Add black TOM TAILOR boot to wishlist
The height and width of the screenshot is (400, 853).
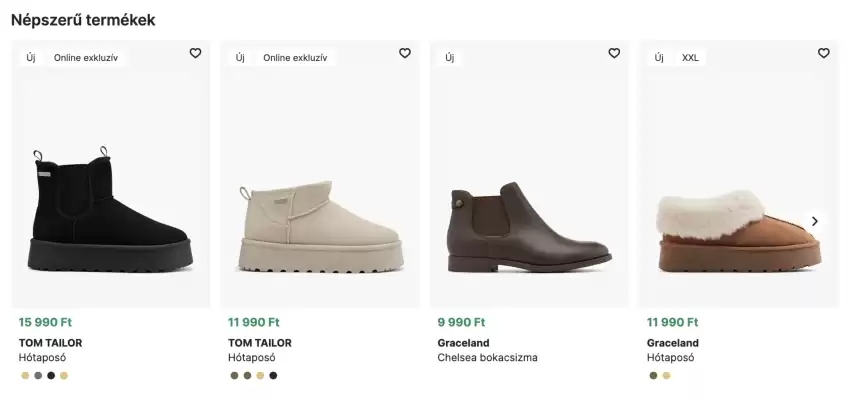coord(195,54)
